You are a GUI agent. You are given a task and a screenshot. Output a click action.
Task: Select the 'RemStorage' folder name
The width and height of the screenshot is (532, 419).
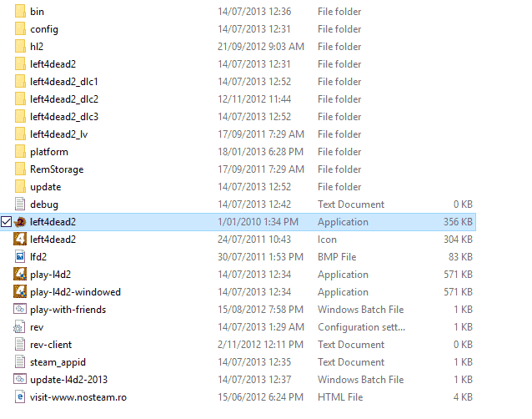pos(57,169)
